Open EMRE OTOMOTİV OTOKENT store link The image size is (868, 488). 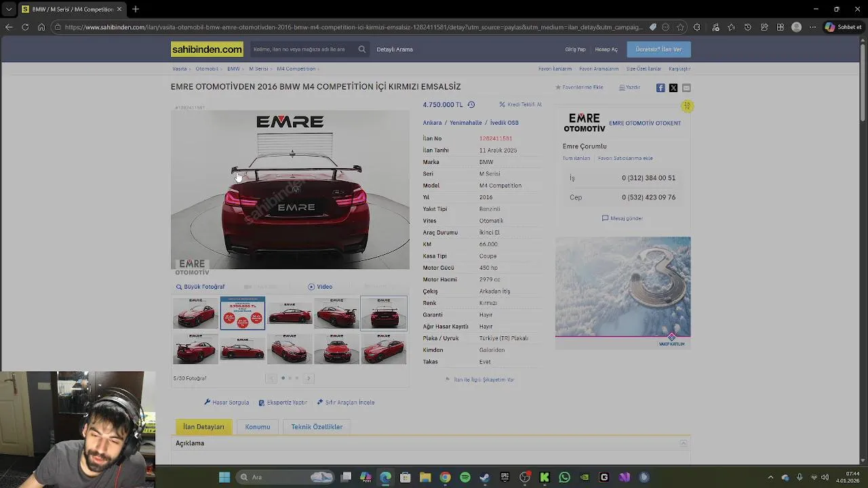point(645,123)
